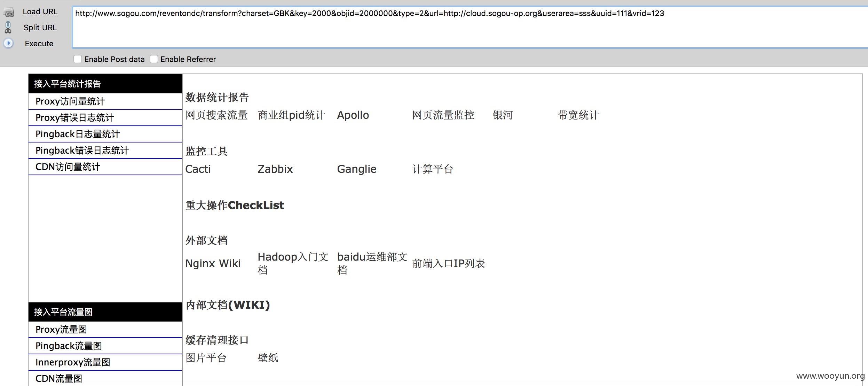The width and height of the screenshot is (868, 386).
Task: Open CDN流量图 in sidebar
Action: click(x=105, y=378)
